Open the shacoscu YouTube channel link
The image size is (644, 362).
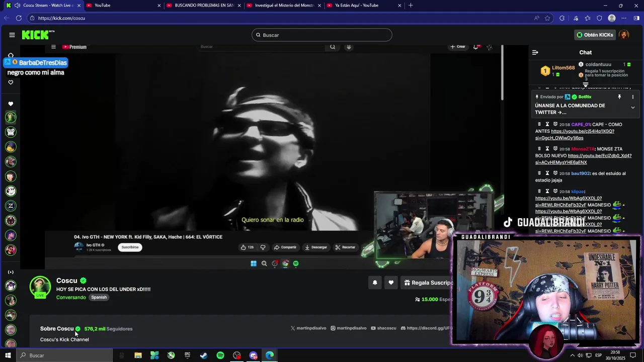point(383,328)
